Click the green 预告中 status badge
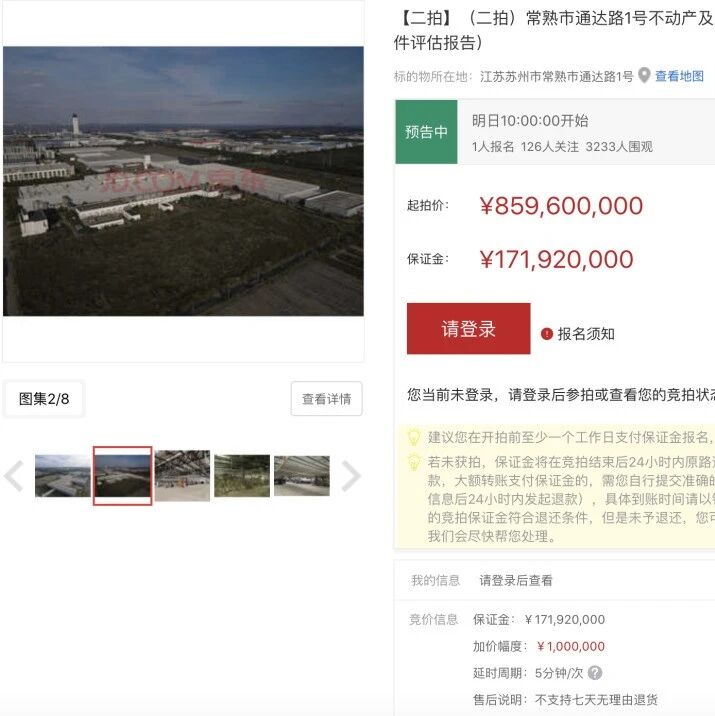This screenshot has width=715, height=716. point(426,132)
